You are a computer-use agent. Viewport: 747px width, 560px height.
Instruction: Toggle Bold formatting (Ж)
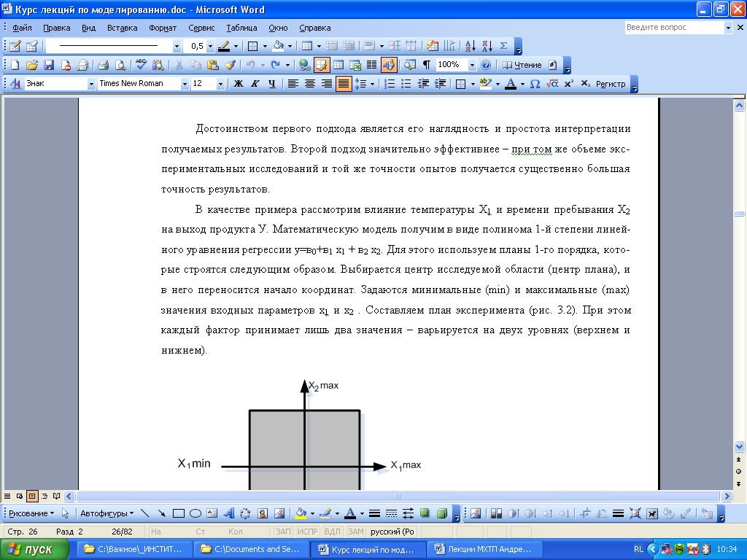pos(239,84)
